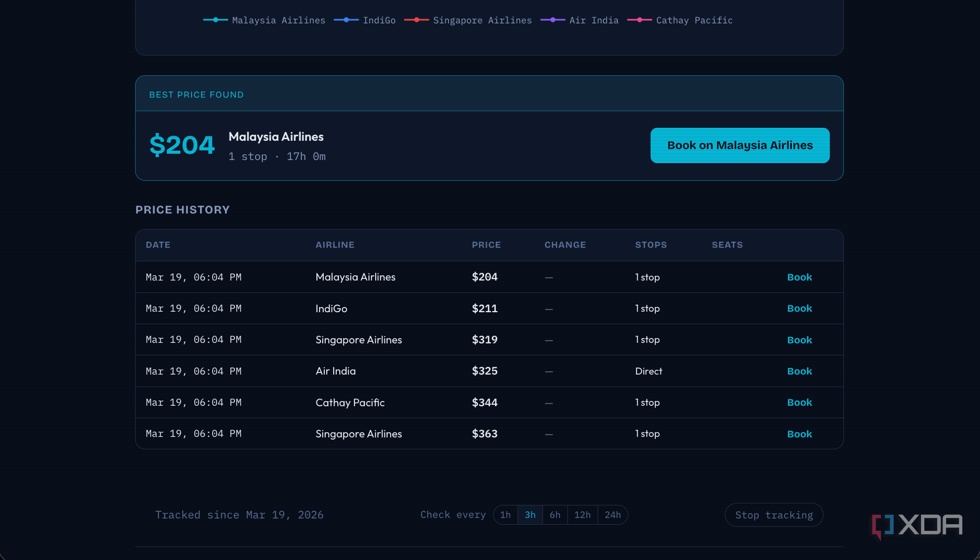Toggle Malaysia Airlines legend marker
This screenshot has height=560, width=980.
[x=215, y=20]
